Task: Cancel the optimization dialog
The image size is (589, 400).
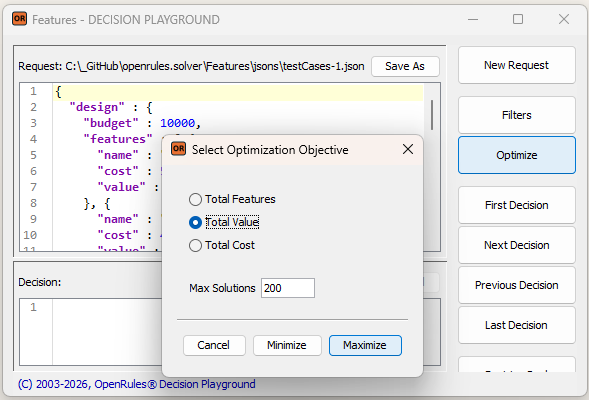Action: click(x=214, y=345)
